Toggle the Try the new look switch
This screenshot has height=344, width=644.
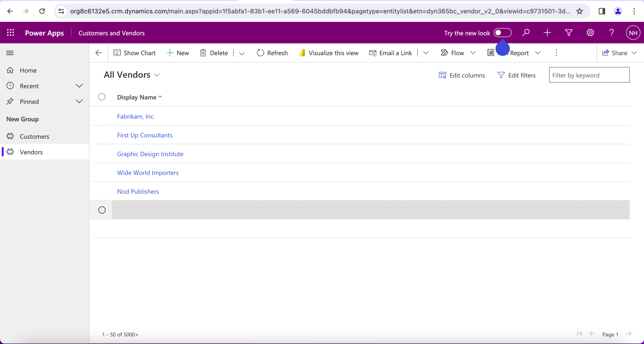pos(502,33)
